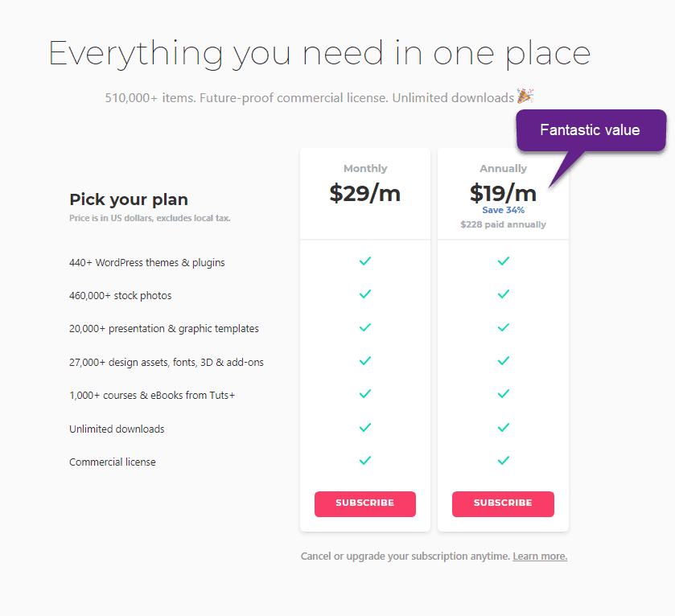This screenshot has height=616, width=675.
Task: Subscribe to the Monthly $29/m plan
Action: tap(365, 503)
